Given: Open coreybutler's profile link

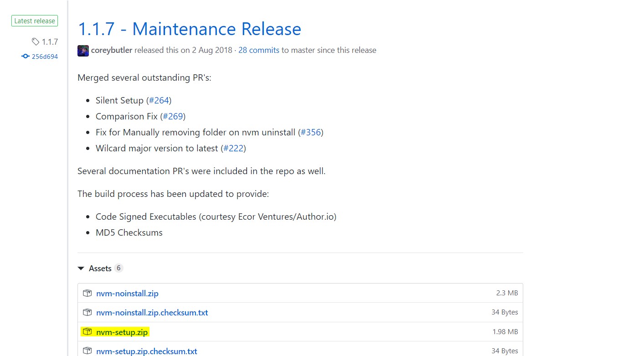Looking at the screenshot, I should pyautogui.click(x=112, y=50).
